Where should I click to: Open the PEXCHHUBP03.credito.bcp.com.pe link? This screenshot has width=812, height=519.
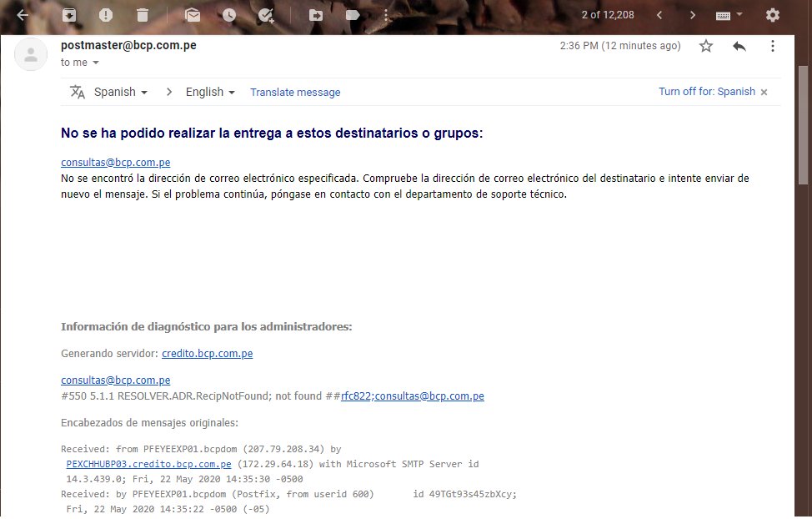pos(148,464)
